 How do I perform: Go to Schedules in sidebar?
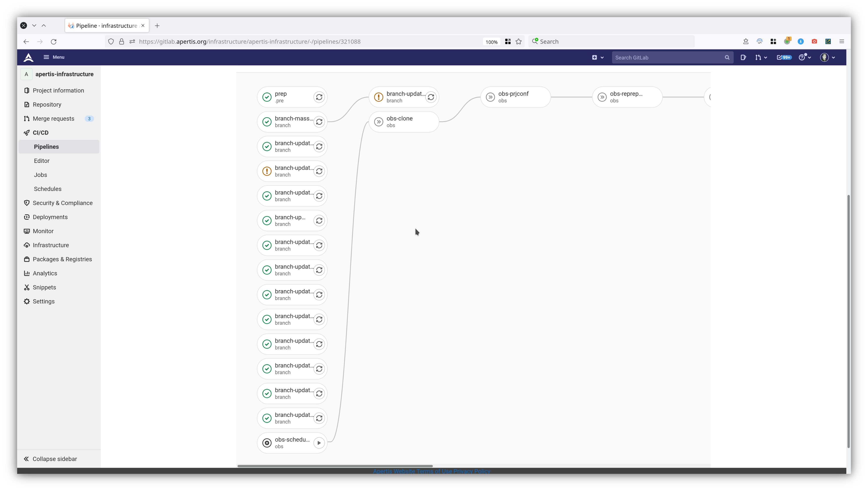click(48, 189)
